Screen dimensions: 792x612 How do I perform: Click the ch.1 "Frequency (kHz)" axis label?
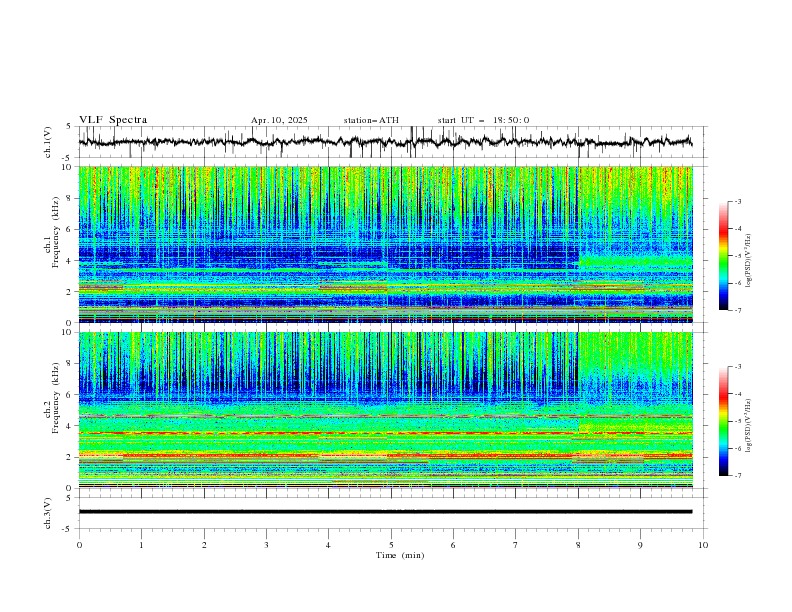(x=56, y=232)
